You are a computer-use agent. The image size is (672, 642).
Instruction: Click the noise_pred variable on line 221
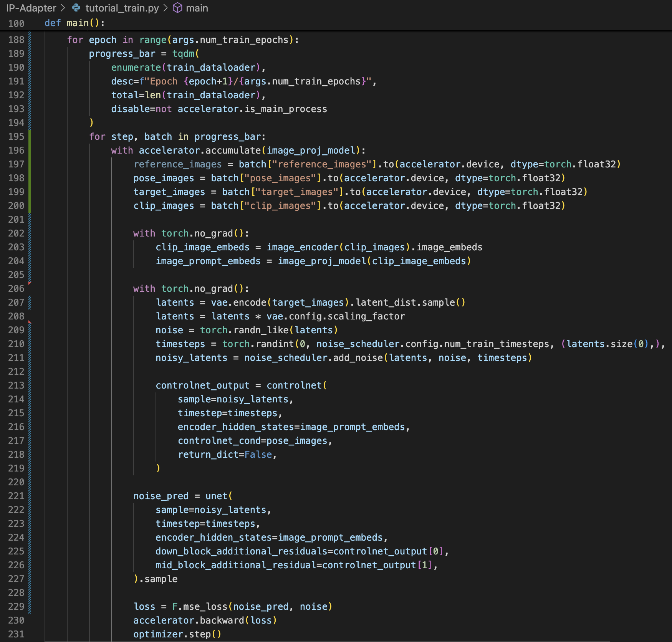(161, 496)
